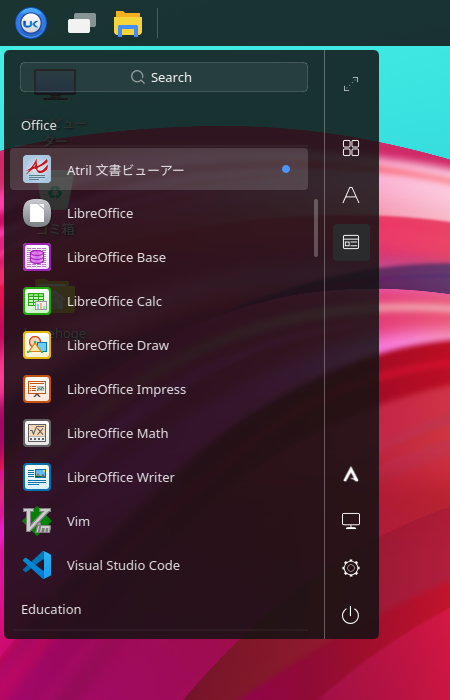Select the 'LibreOffice Draw' label text

tap(118, 346)
